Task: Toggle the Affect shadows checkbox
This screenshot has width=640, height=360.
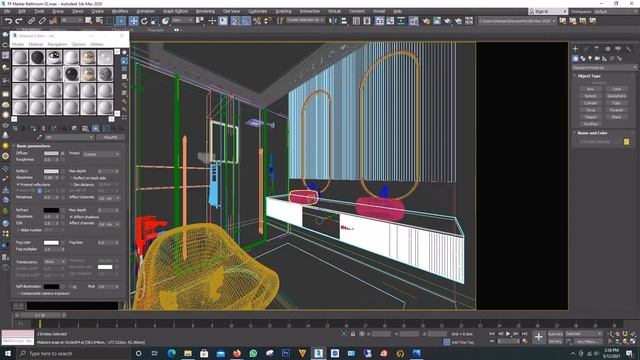Action: [71, 217]
